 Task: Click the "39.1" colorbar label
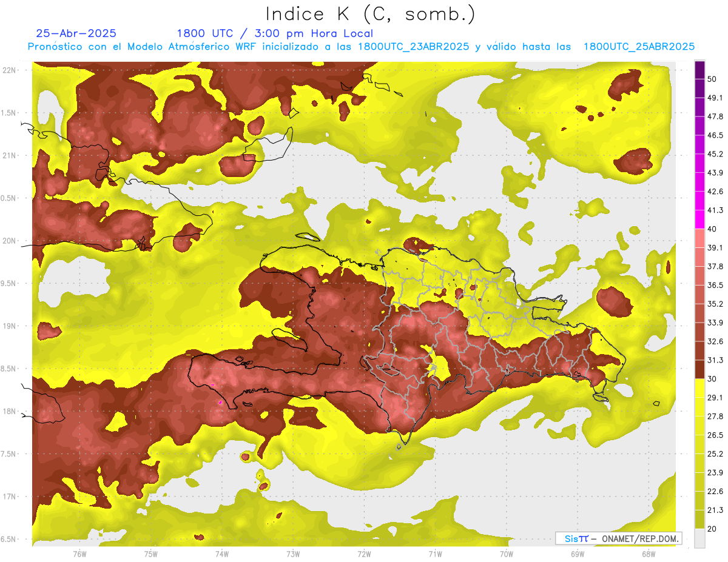pos(715,248)
